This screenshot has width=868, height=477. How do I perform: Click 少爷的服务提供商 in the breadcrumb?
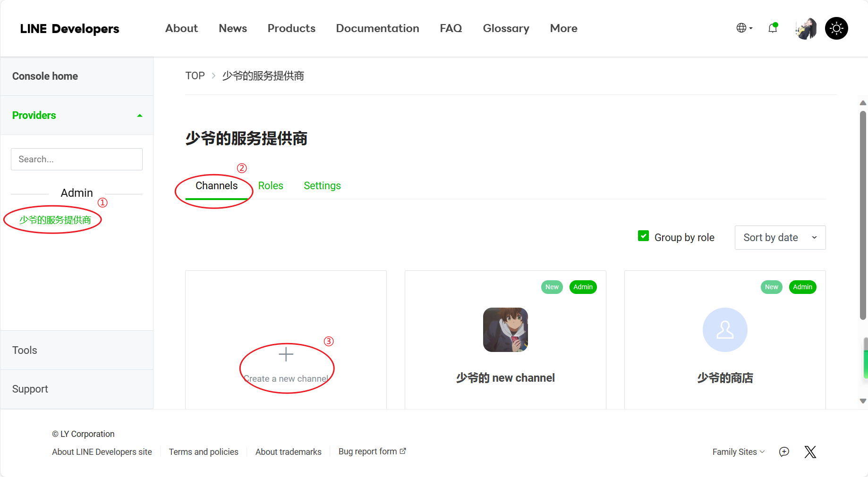[263, 76]
